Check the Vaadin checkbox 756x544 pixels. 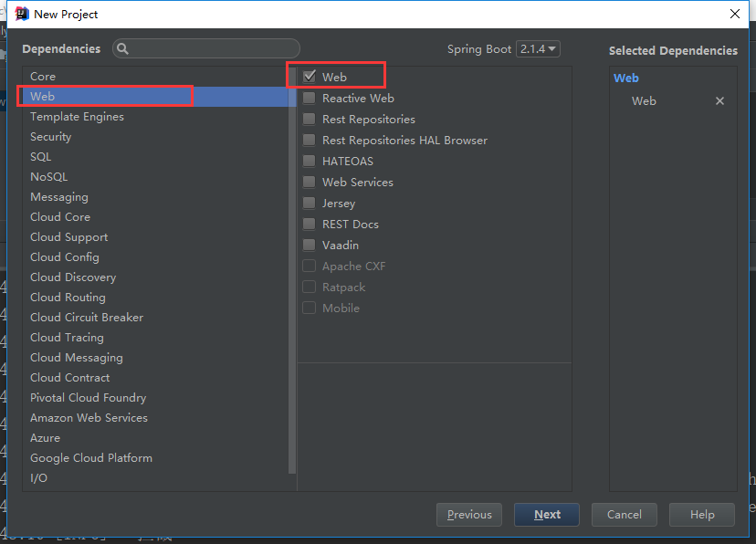pyautogui.click(x=309, y=246)
